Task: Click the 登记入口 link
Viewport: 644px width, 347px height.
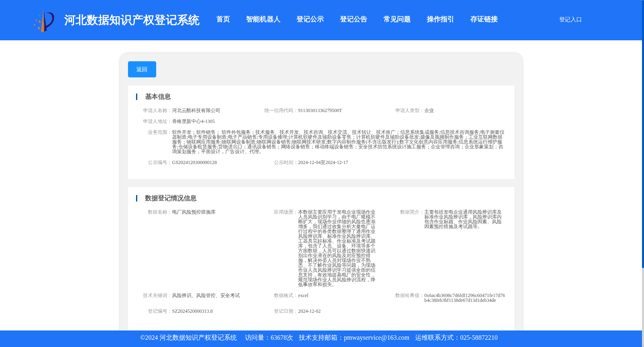Action: (570, 19)
